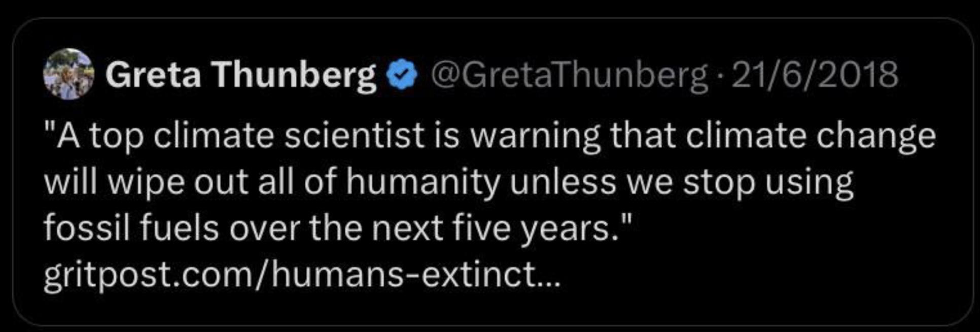Click the blue verified checkmark badge
Screen dimensions: 980x332
(402, 74)
